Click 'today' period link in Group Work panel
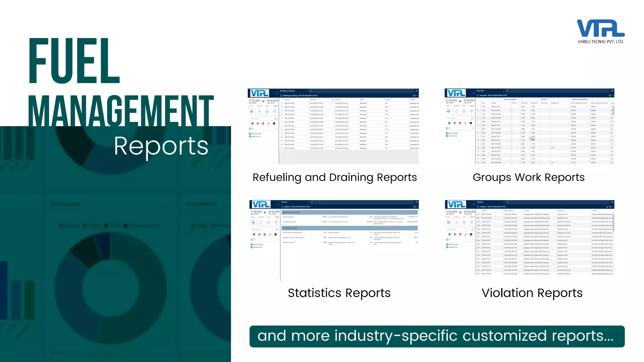644x362 pixels. coord(448,106)
